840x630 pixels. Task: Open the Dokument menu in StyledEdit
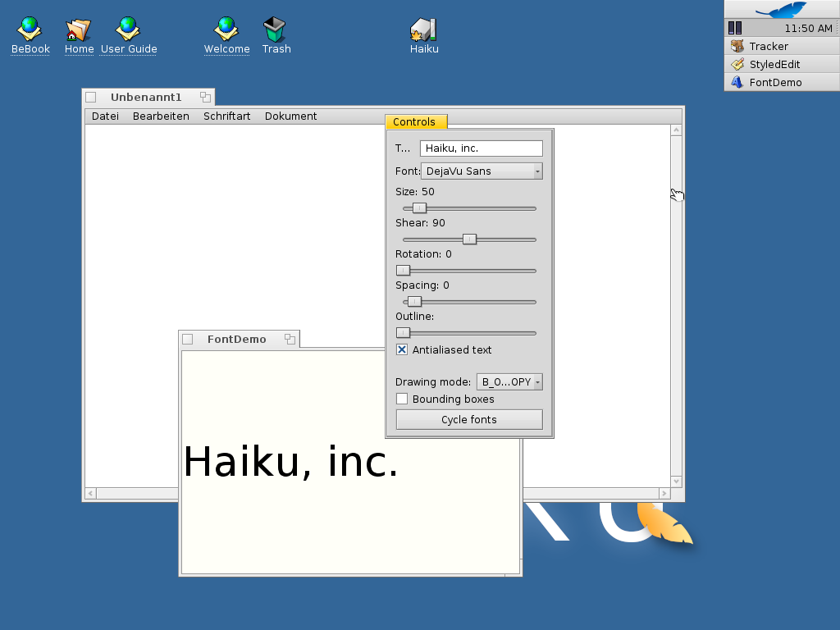(x=290, y=116)
